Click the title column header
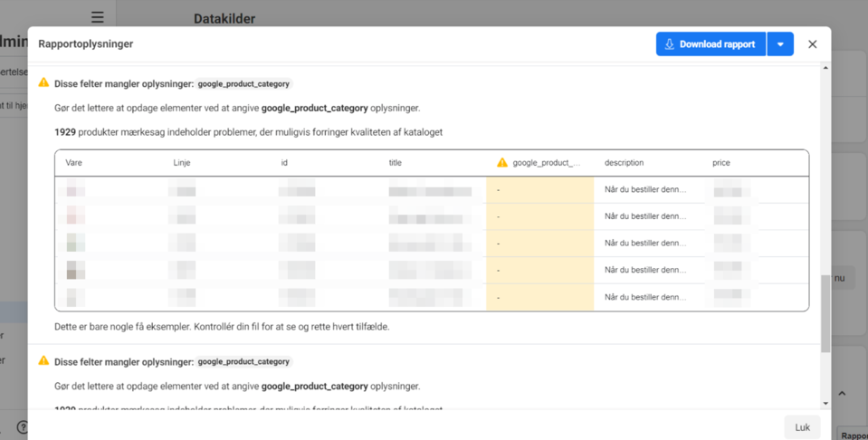The width and height of the screenshot is (868, 440). 396,163
